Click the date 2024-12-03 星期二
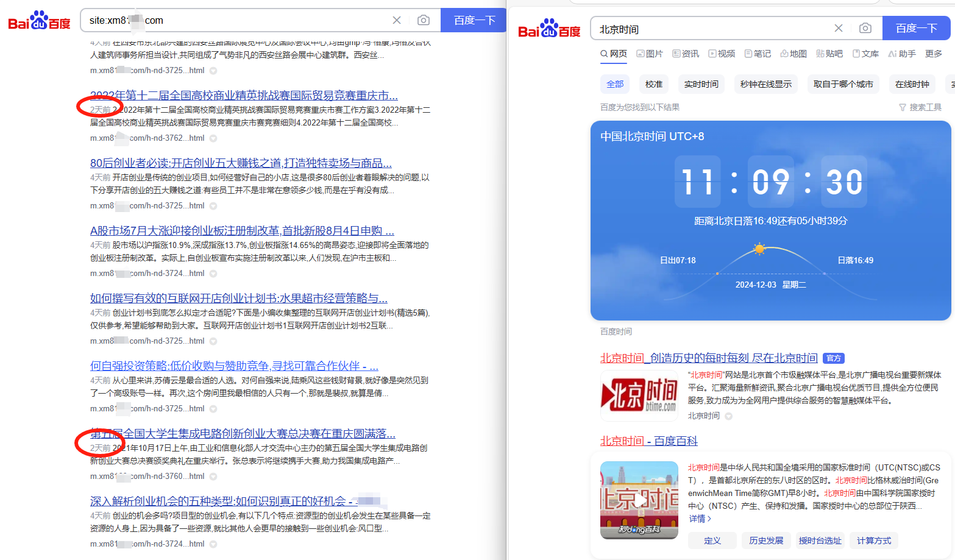Image resolution: width=955 pixels, height=560 pixels. [771, 285]
